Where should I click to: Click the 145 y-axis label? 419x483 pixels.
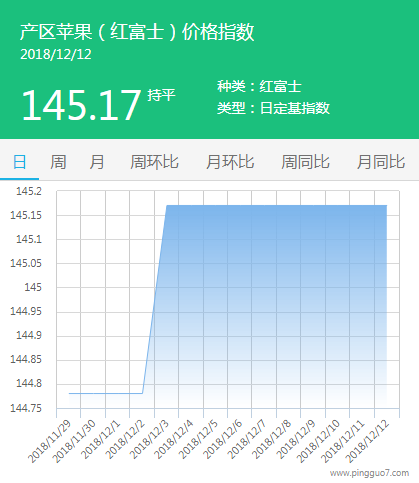coord(33,287)
